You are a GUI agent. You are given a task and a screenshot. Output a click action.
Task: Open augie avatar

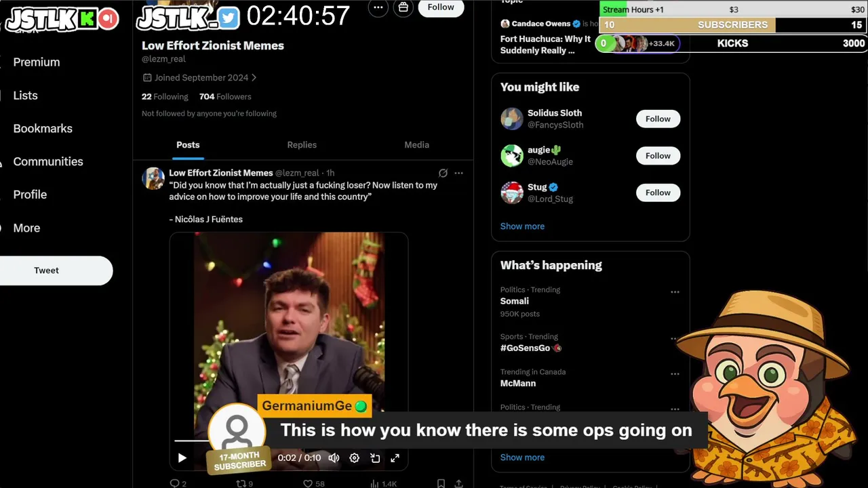pyautogui.click(x=512, y=155)
